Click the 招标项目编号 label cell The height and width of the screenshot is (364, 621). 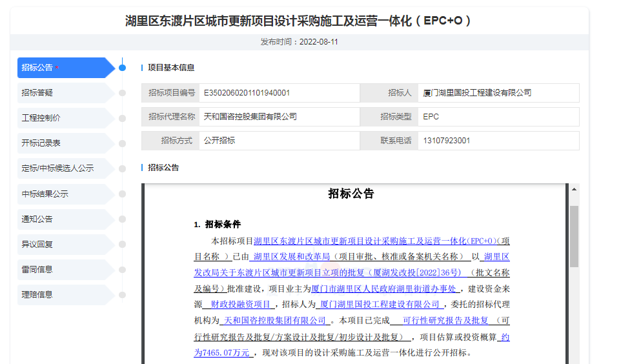tap(170, 93)
